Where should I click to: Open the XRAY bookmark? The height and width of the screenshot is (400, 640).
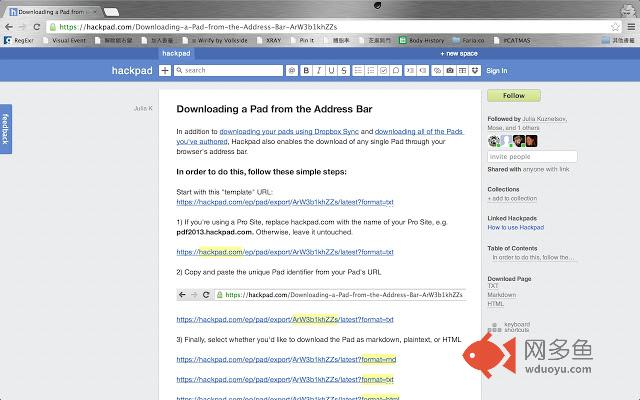click(269, 40)
